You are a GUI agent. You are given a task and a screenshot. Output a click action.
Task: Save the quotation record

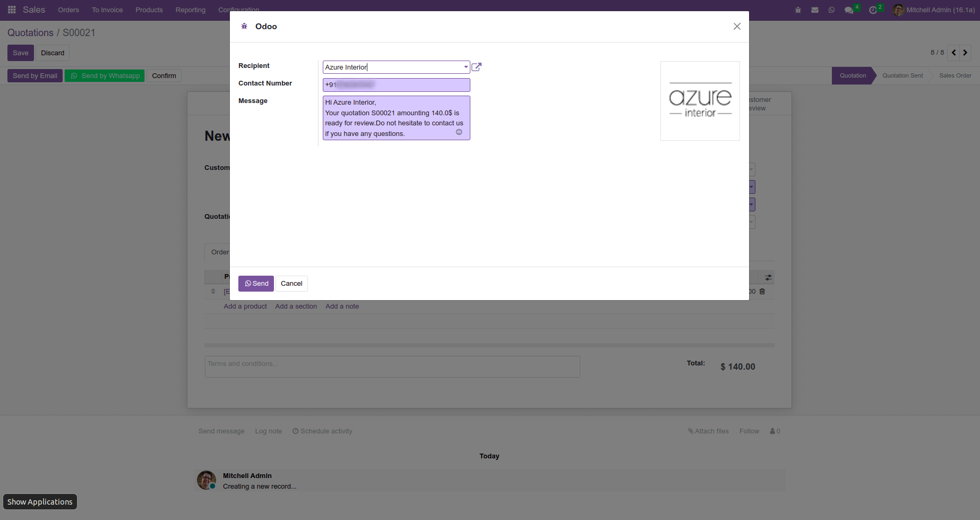pos(21,53)
